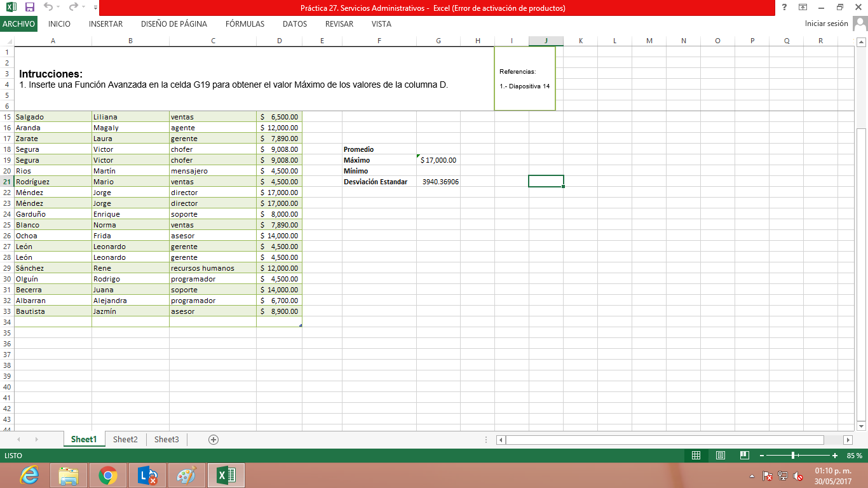Open Google Chrome from the taskbar
This screenshot has width=868, height=488.
point(108,475)
